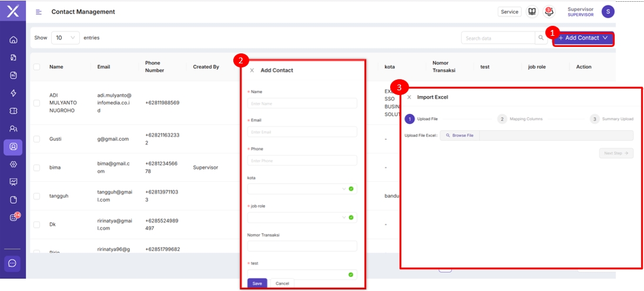Select the checkbox for Gusti row
The image size is (644, 291).
pos(36,139)
